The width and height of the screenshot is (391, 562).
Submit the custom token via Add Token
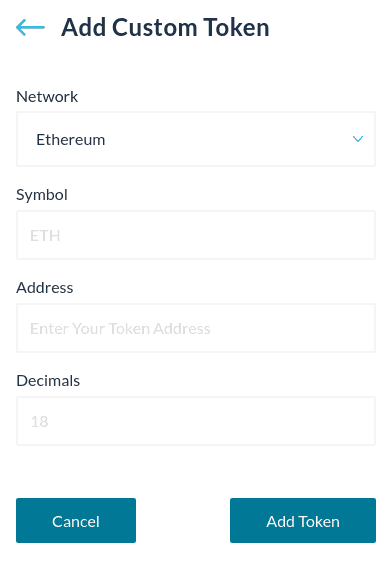303,520
